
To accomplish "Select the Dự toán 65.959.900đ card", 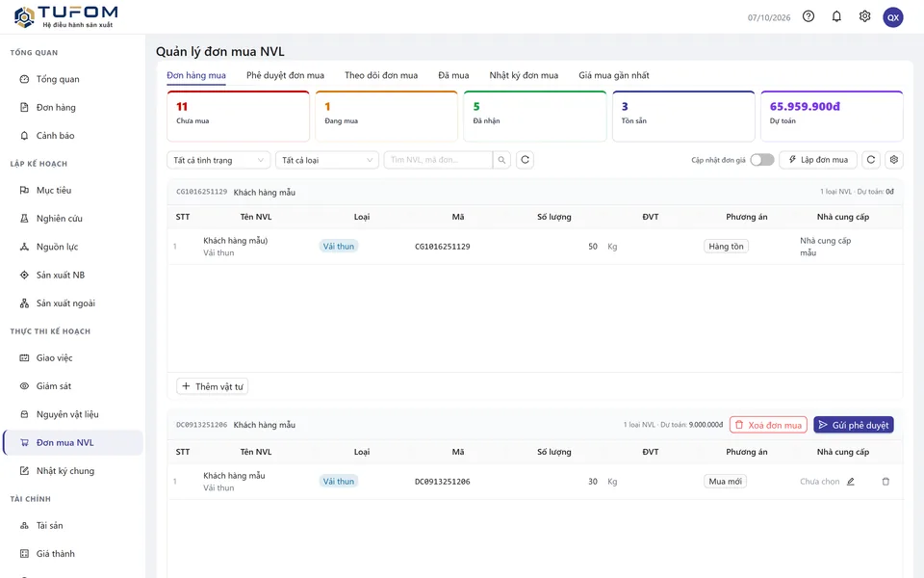I will tap(832, 116).
